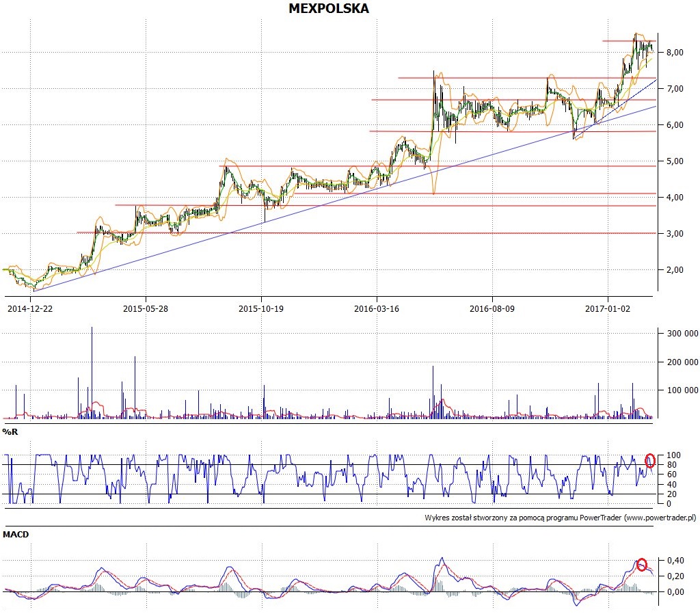700x614 pixels.
Task: Click the MEXPOLSKA chart title
Action: point(329,8)
